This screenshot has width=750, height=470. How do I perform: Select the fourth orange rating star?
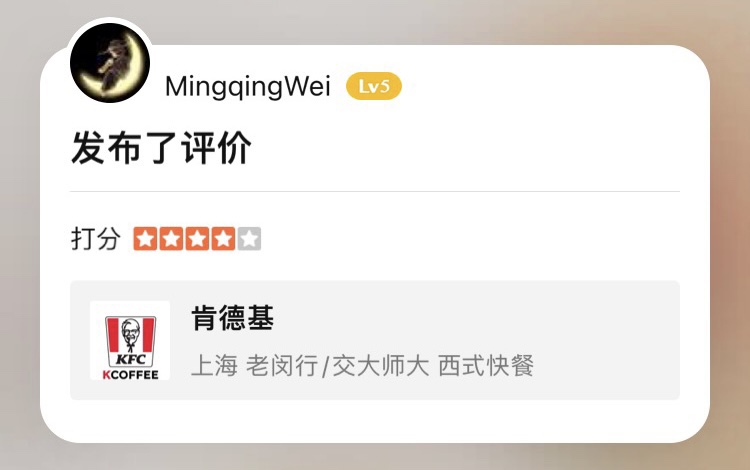[223, 239]
